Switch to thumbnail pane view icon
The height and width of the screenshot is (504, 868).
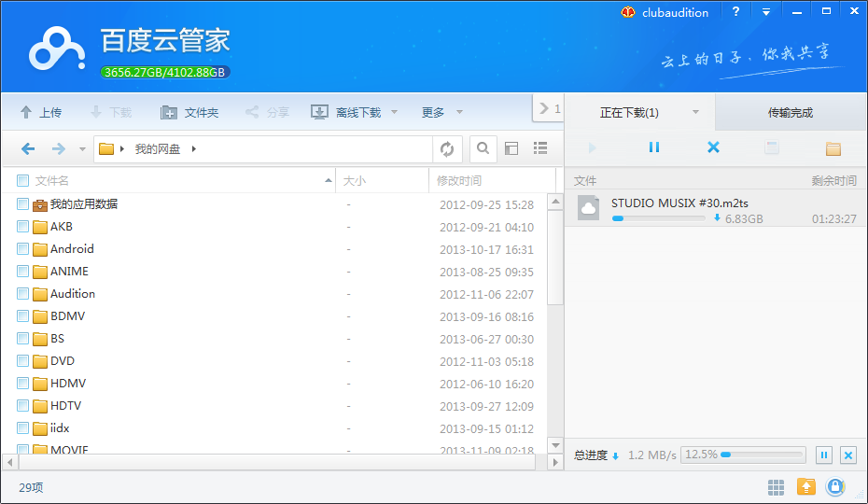tap(511, 148)
